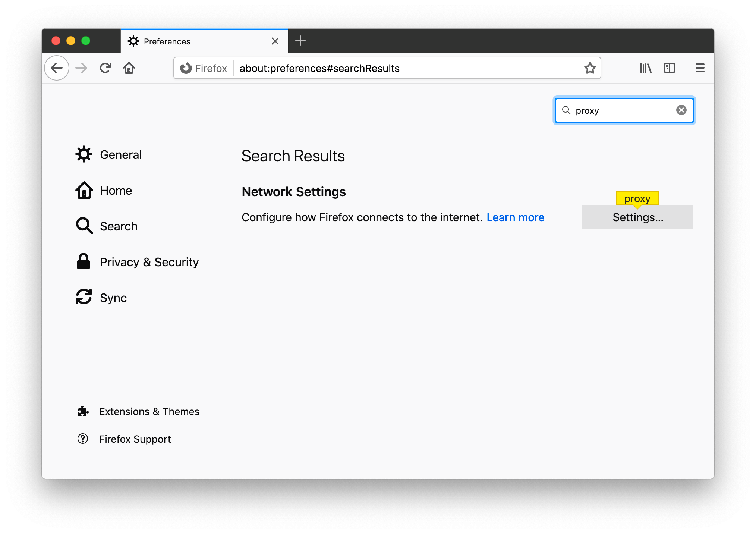Open Network Settings with Settings button
This screenshot has height=534, width=756.
coord(637,217)
